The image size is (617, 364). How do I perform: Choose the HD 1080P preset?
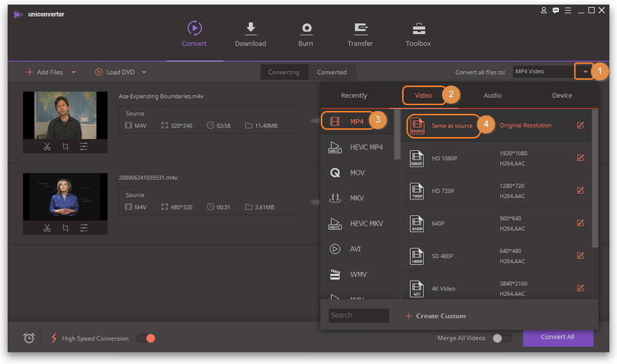click(x=496, y=158)
